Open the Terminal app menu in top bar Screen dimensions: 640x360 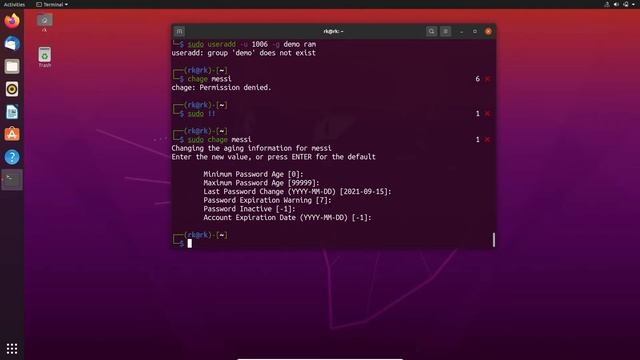(52, 4)
